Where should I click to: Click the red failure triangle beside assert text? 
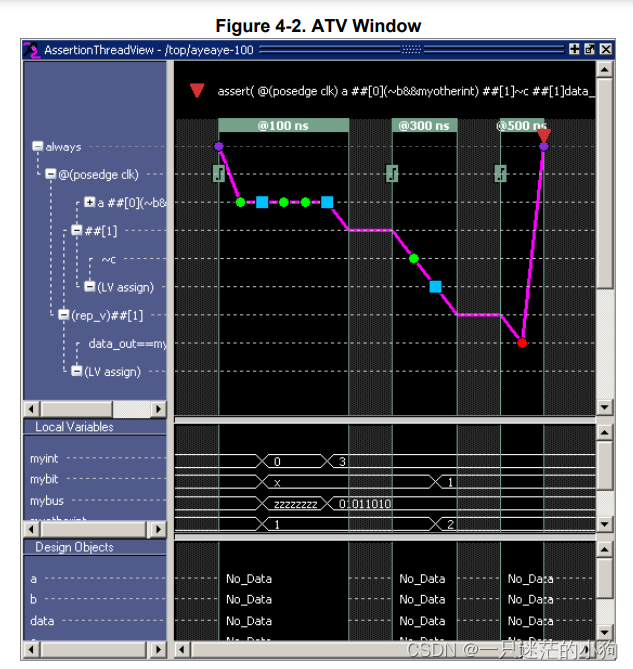[197, 90]
